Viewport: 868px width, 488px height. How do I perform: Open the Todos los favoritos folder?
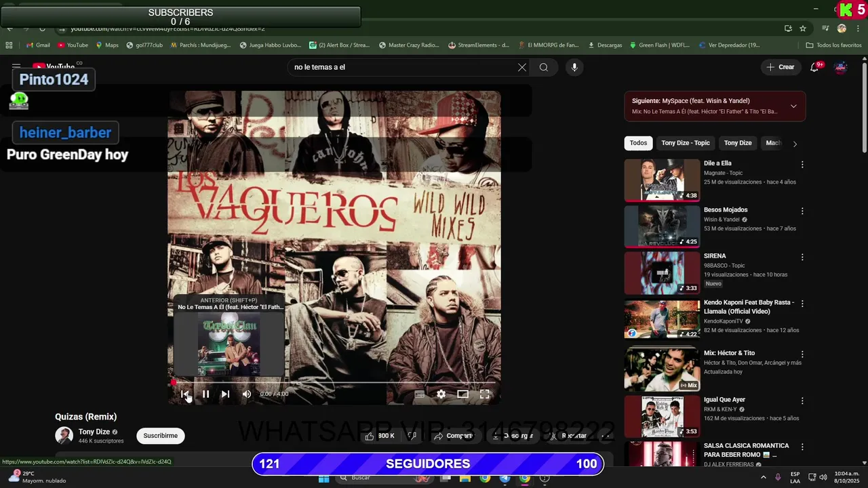pos(833,45)
